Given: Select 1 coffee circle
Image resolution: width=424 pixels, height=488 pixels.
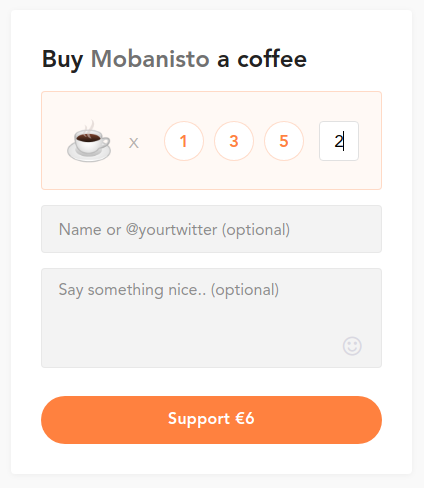Looking at the screenshot, I should click(184, 141).
